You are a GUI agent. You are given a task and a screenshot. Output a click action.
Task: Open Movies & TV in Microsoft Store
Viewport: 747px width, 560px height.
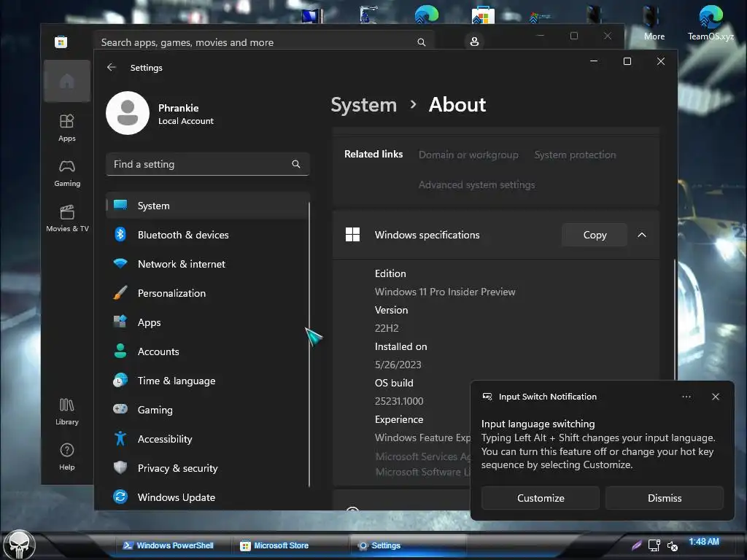tap(66, 219)
